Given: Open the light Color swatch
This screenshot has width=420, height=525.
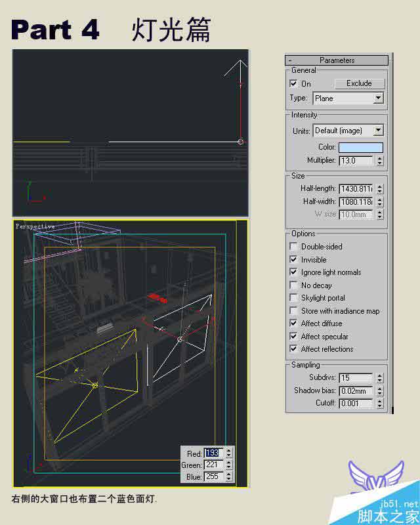Looking at the screenshot, I should point(361,147).
